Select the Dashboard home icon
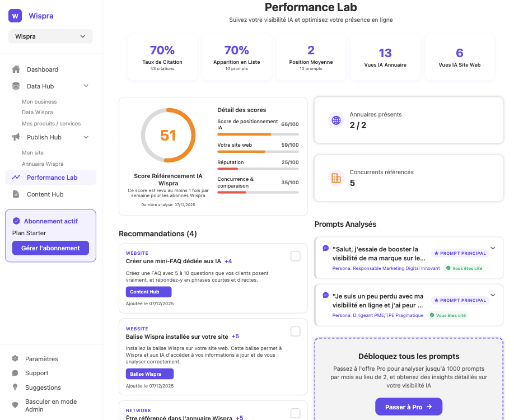514x420 pixels. [x=17, y=69]
